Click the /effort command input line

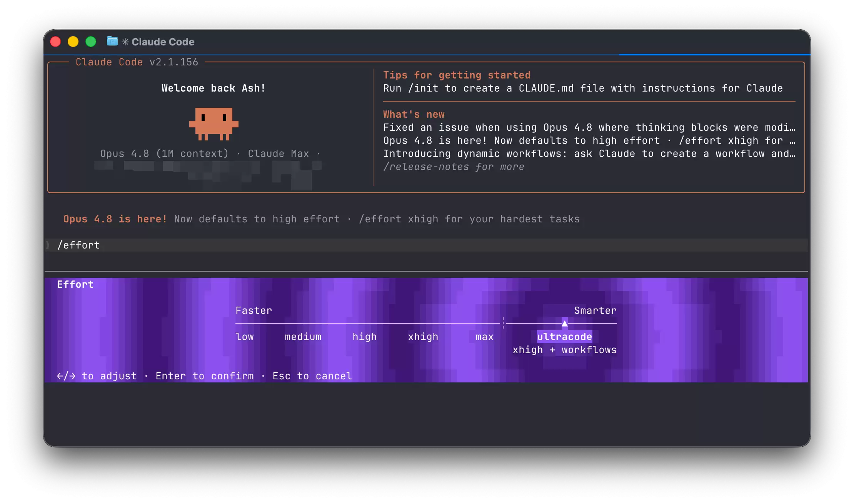click(426, 245)
